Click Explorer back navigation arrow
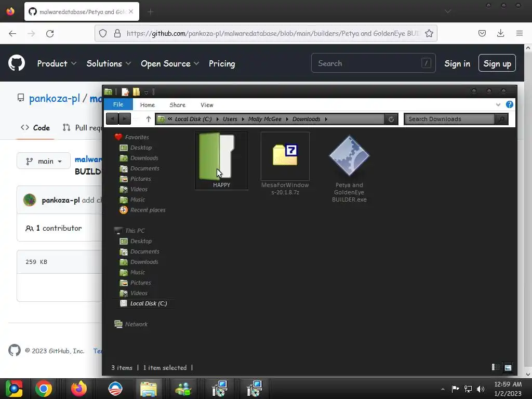Image resolution: width=532 pixels, height=399 pixels. [x=112, y=119]
